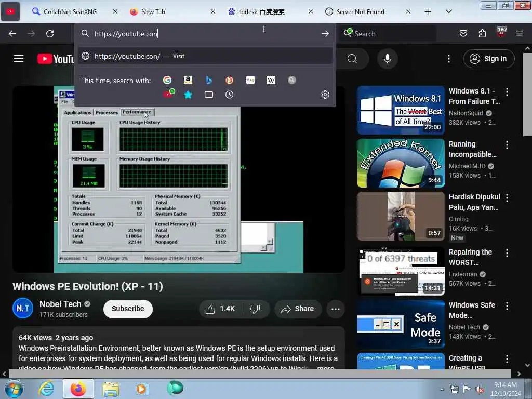
Task: Open more actions under the video
Action: (335, 309)
